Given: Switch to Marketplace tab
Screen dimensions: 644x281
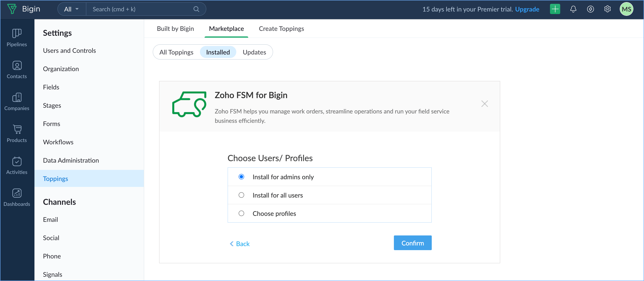Looking at the screenshot, I should (x=226, y=29).
